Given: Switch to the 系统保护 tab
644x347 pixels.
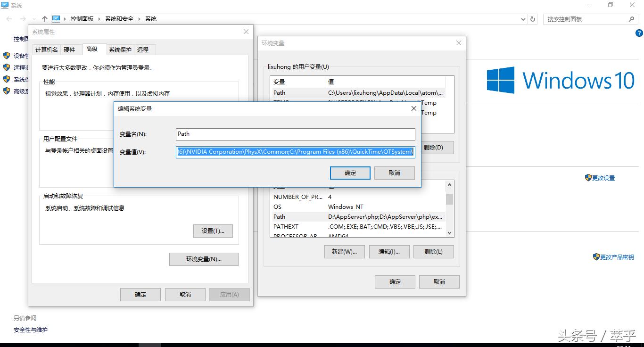Looking at the screenshot, I should [120, 49].
